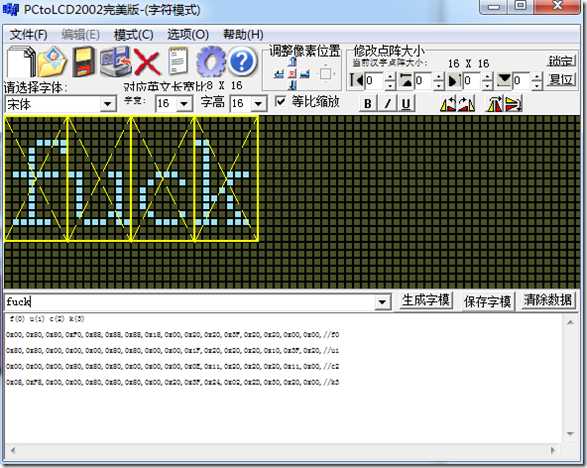587x468 pixels.
Task: Click the hex data line ending //u1
Action: [173, 350]
